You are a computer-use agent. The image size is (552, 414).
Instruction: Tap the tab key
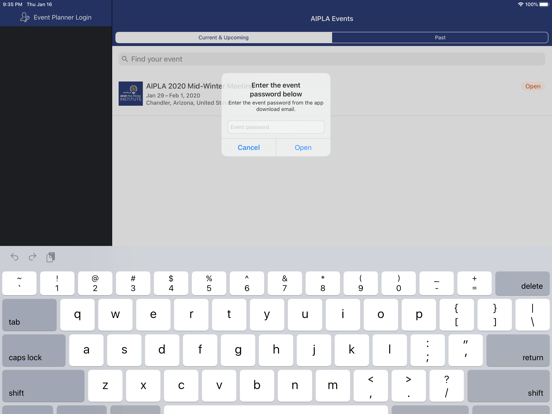(29, 315)
